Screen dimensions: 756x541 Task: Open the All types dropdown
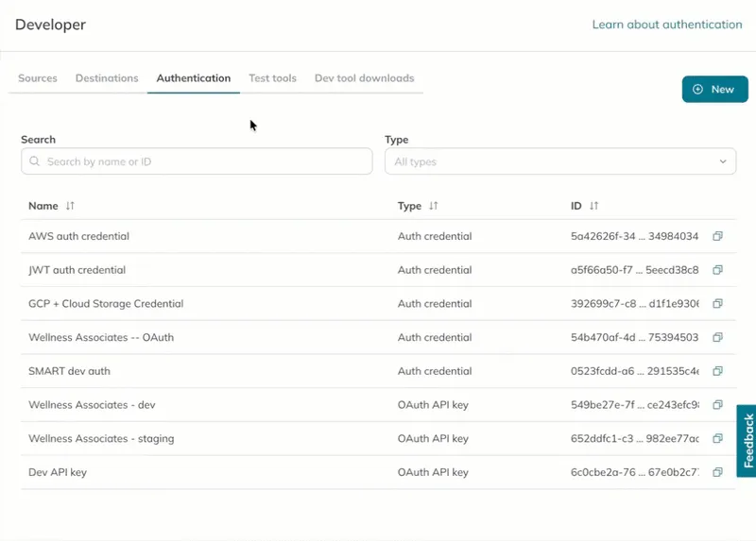point(560,161)
